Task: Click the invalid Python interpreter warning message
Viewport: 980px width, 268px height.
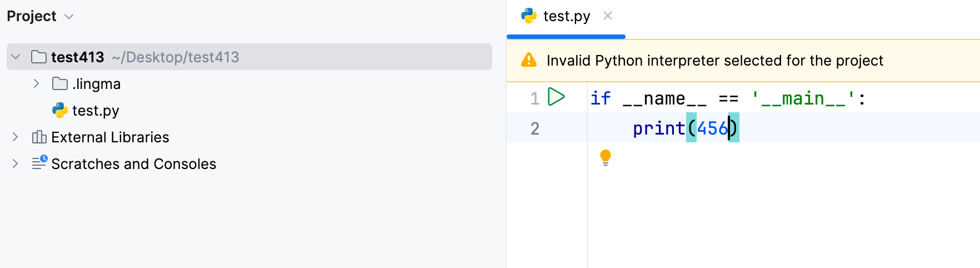Action: point(714,61)
